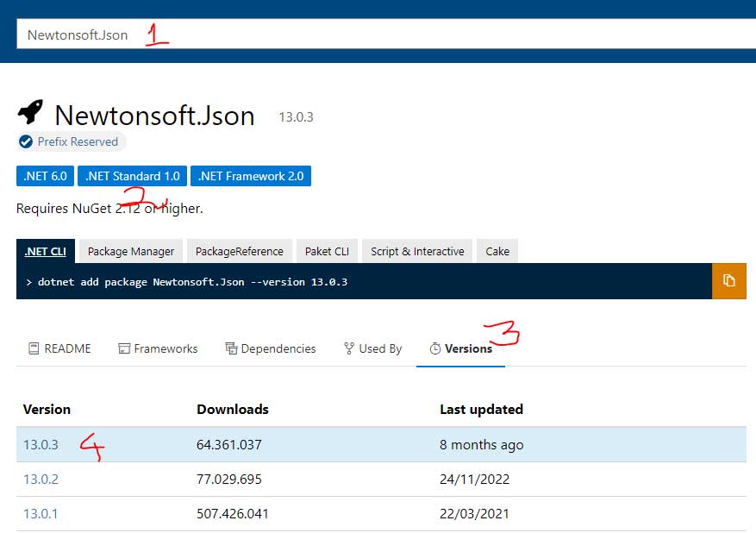
Task: Click the .NET 6.0 framework badge
Action: [x=46, y=176]
